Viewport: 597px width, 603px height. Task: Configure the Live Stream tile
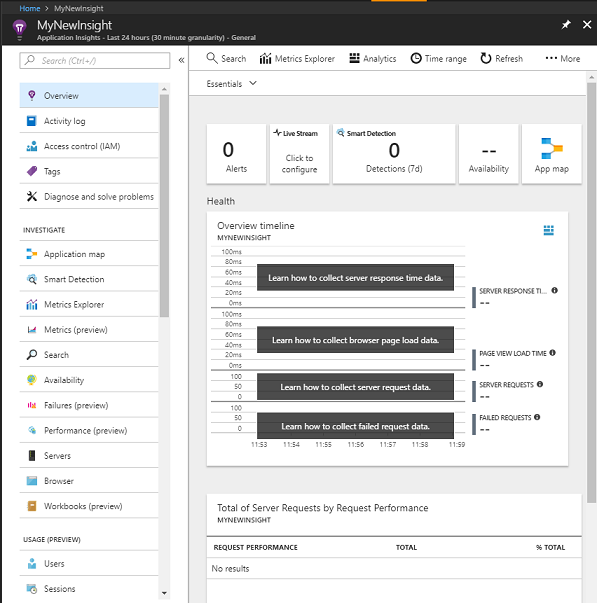tap(299, 154)
